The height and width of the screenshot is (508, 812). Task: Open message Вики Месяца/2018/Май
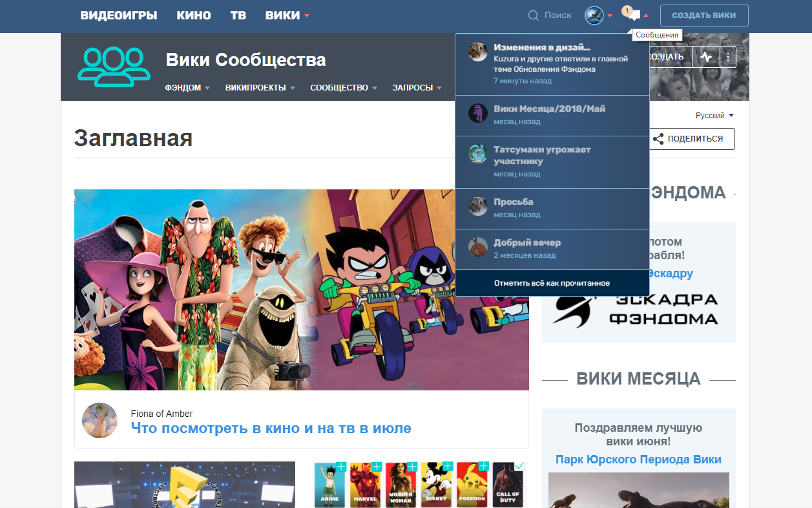(552, 115)
